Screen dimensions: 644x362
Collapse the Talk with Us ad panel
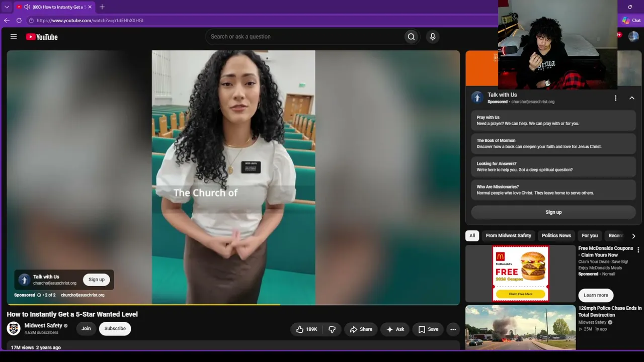pyautogui.click(x=632, y=98)
